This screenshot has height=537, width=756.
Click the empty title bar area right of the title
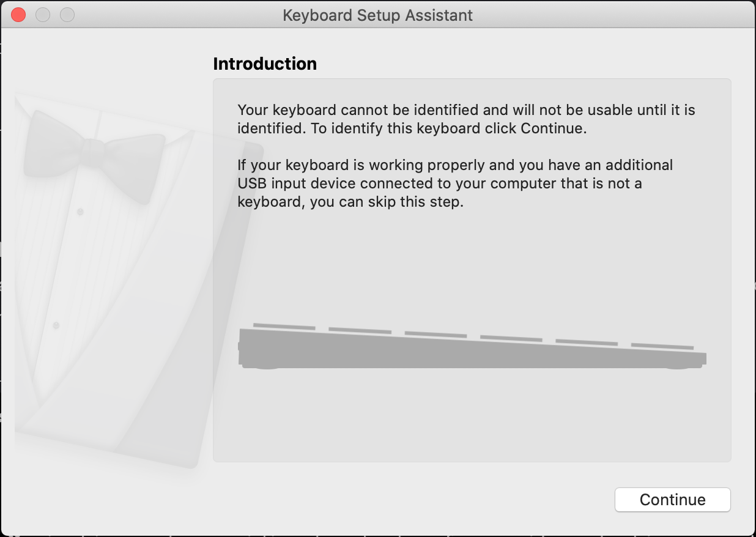(612, 15)
